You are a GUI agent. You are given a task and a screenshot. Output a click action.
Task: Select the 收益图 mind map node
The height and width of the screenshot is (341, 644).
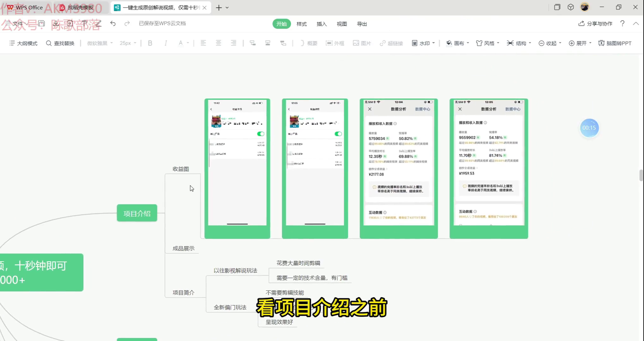[181, 169]
